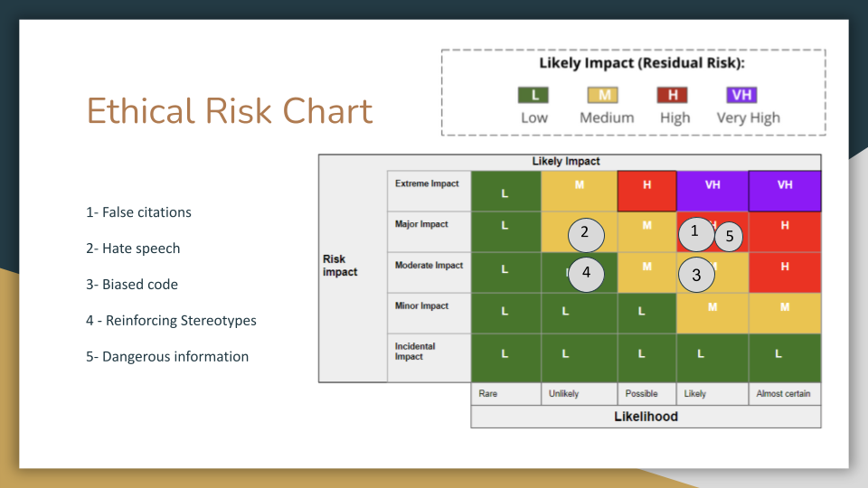868x488 pixels.
Task: Click circle marker number 1
Action: click(694, 231)
